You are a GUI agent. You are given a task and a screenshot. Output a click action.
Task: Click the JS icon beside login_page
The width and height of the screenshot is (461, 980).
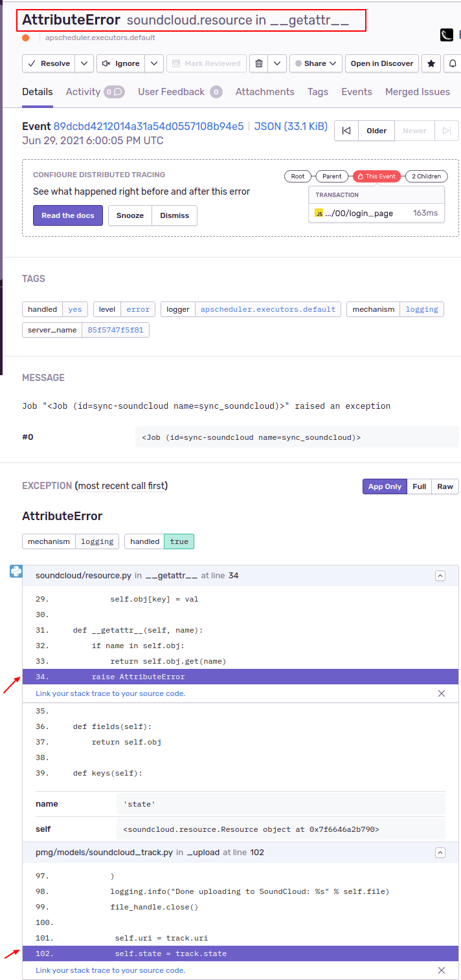[319, 213]
